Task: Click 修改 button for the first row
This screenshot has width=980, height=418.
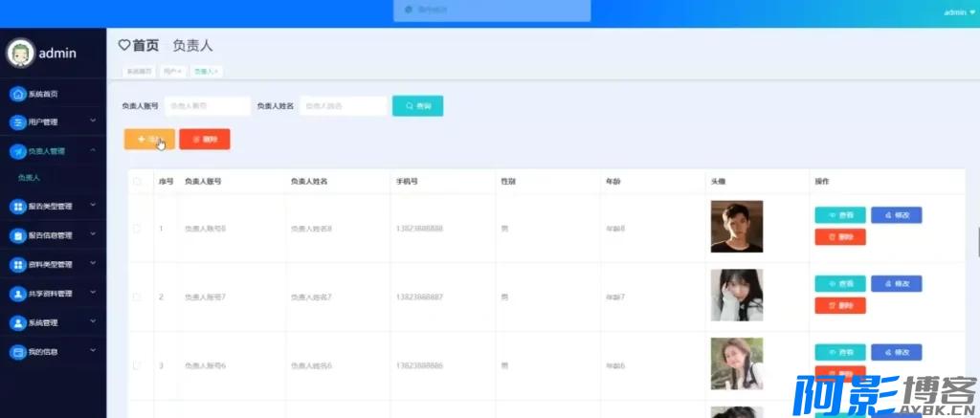Action: tap(896, 216)
